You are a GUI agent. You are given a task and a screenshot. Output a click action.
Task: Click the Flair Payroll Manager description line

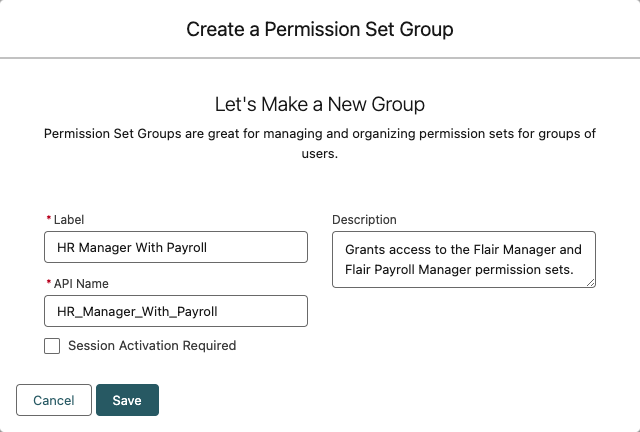click(x=463, y=268)
